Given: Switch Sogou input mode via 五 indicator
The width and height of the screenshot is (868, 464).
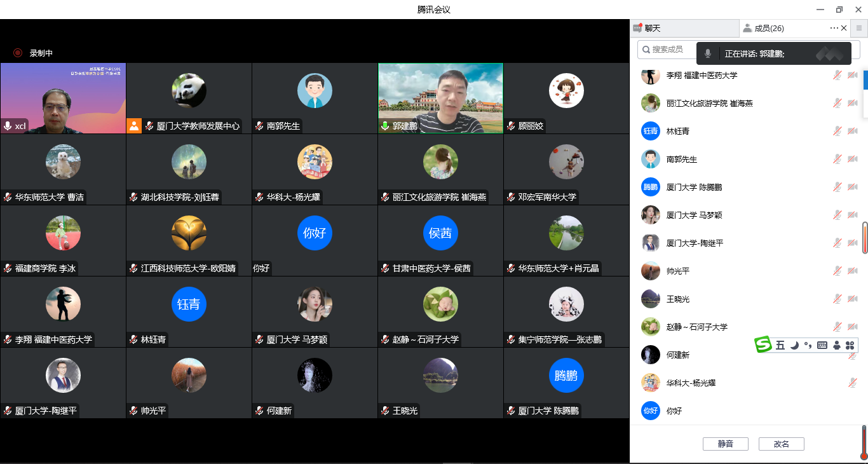Looking at the screenshot, I should pos(780,345).
